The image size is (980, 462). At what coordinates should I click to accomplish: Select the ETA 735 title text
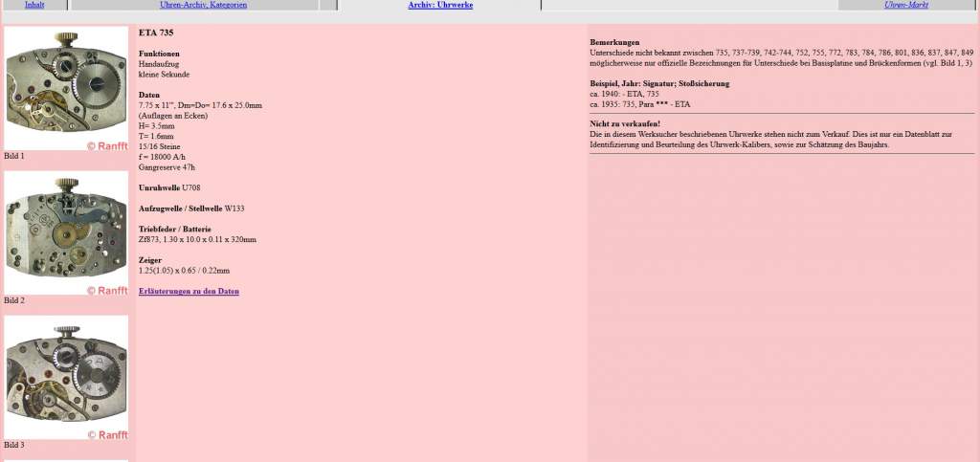click(156, 33)
